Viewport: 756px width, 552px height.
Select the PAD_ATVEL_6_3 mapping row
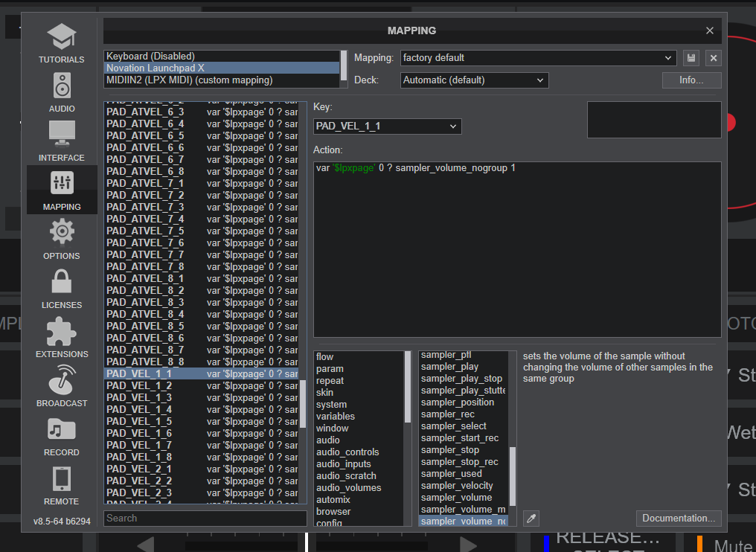pyautogui.click(x=202, y=112)
